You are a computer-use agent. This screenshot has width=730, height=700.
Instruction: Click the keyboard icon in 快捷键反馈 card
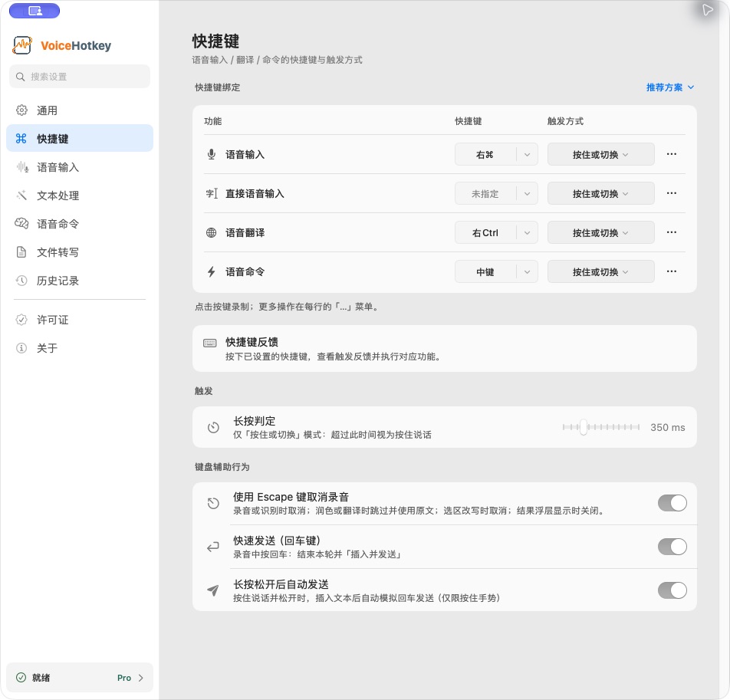[x=210, y=343]
